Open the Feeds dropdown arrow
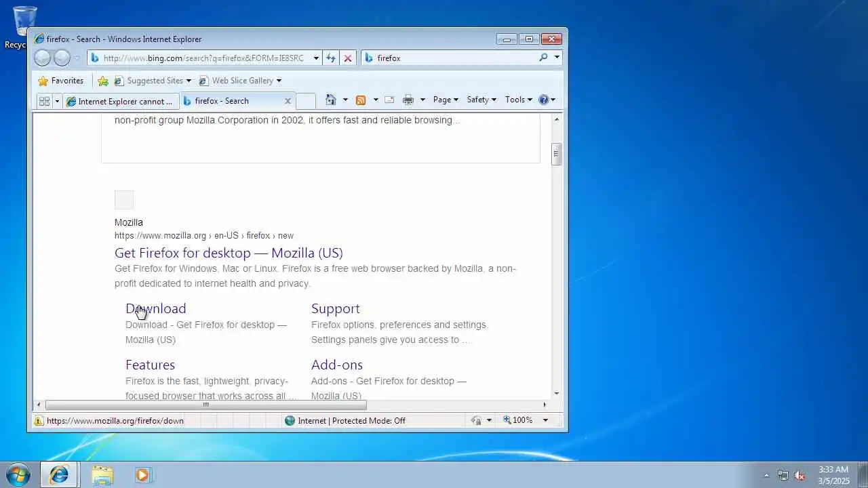868x488 pixels. click(x=376, y=100)
